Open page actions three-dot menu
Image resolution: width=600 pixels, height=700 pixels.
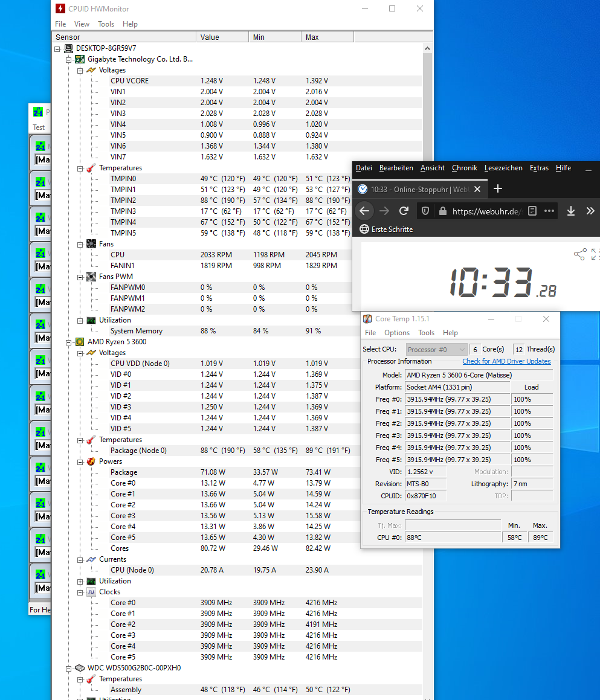[x=549, y=211]
